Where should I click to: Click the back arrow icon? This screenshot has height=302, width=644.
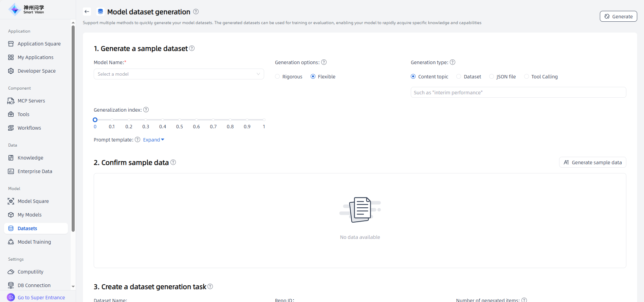click(87, 12)
